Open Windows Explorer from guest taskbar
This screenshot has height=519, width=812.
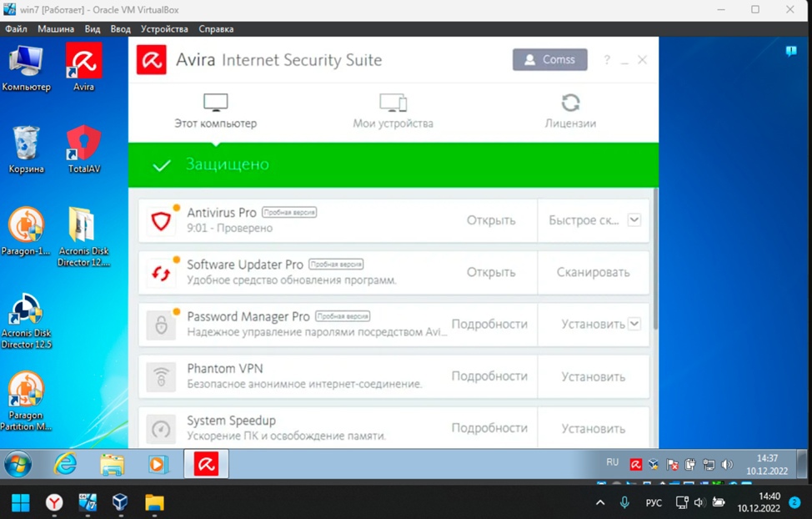click(112, 464)
